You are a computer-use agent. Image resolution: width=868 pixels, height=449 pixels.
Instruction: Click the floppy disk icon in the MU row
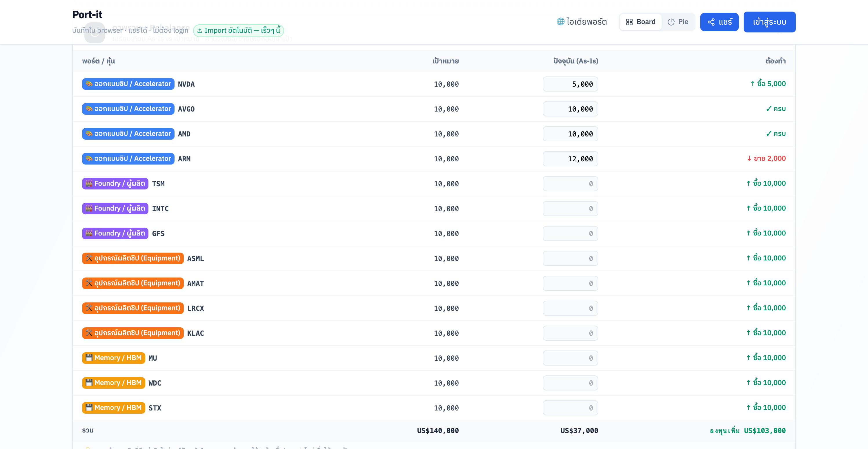tap(89, 358)
